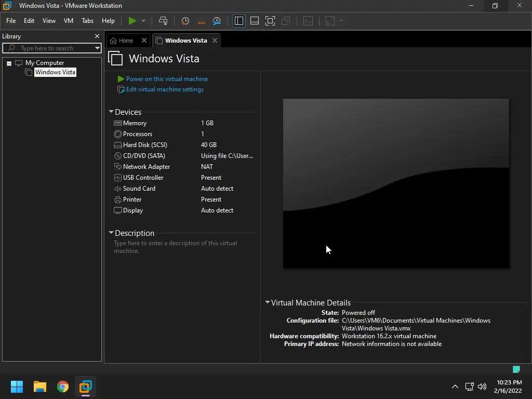Open the VM menu
Viewport: 532px width, 399px height.
tap(69, 21)
